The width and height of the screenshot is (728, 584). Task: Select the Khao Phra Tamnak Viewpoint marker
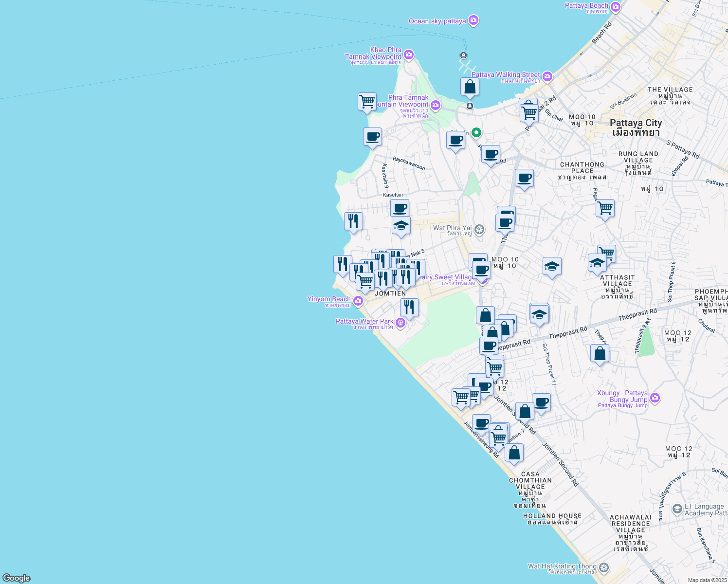point(409,55)
